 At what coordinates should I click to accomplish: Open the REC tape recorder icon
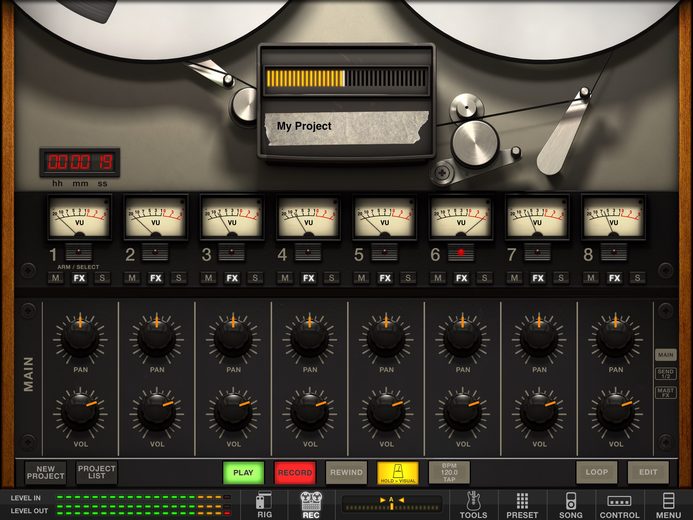pos(311,505)
